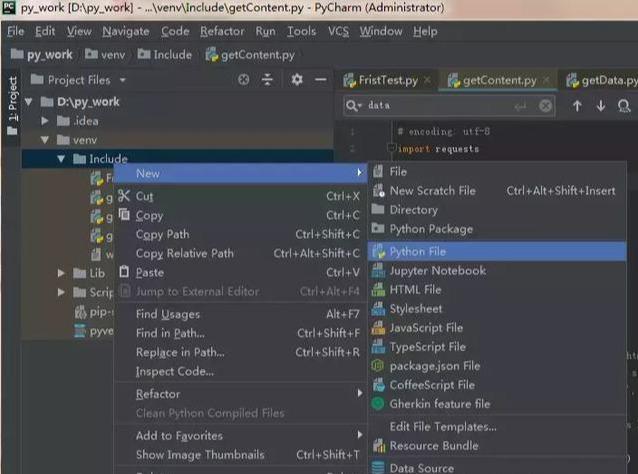638x474 pixels.
Task: Collapse the D:\py_work root node
Action: click(28, 101)
